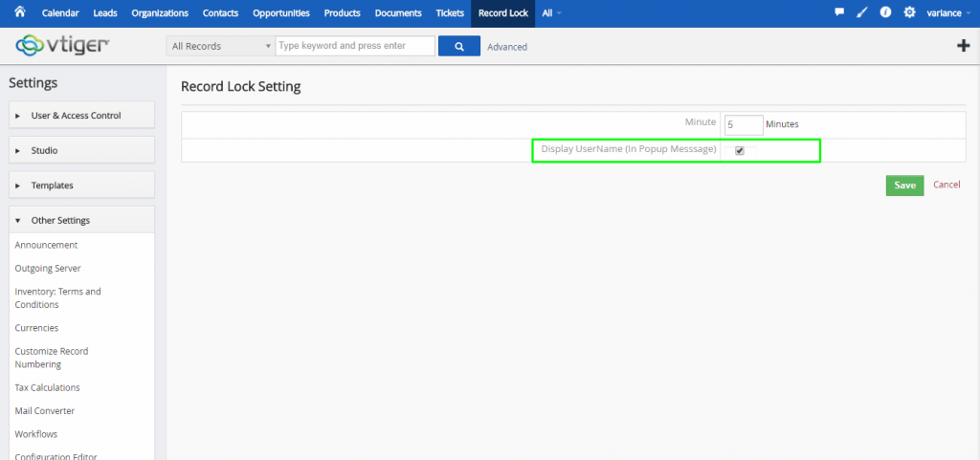Click the Settings sidebar heading
The width and height of the screenshot is (980, 460).
pos(33,83)
